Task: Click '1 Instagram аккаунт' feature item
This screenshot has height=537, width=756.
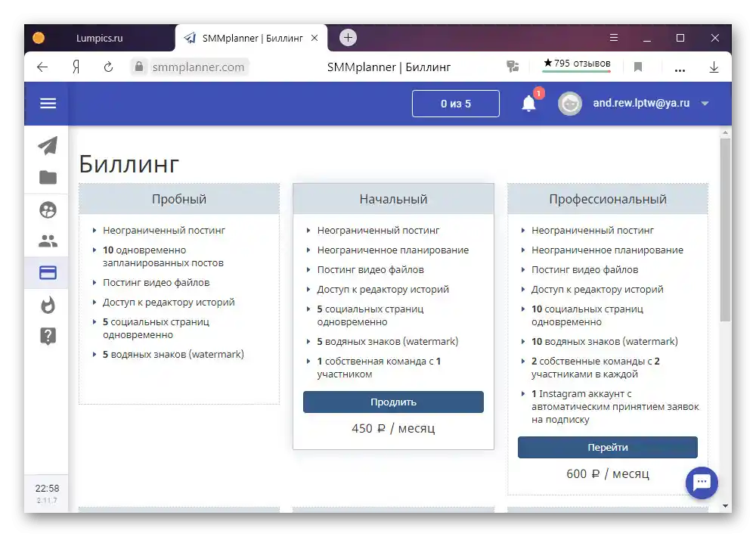Action: 615,407
